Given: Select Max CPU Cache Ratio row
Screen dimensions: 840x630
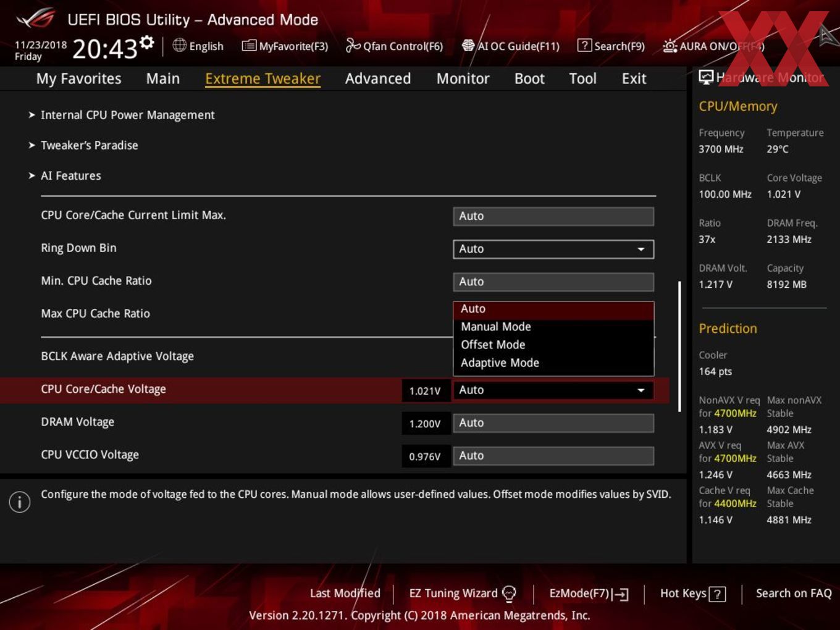Looking at the screenshot, I should click(95, 314).
